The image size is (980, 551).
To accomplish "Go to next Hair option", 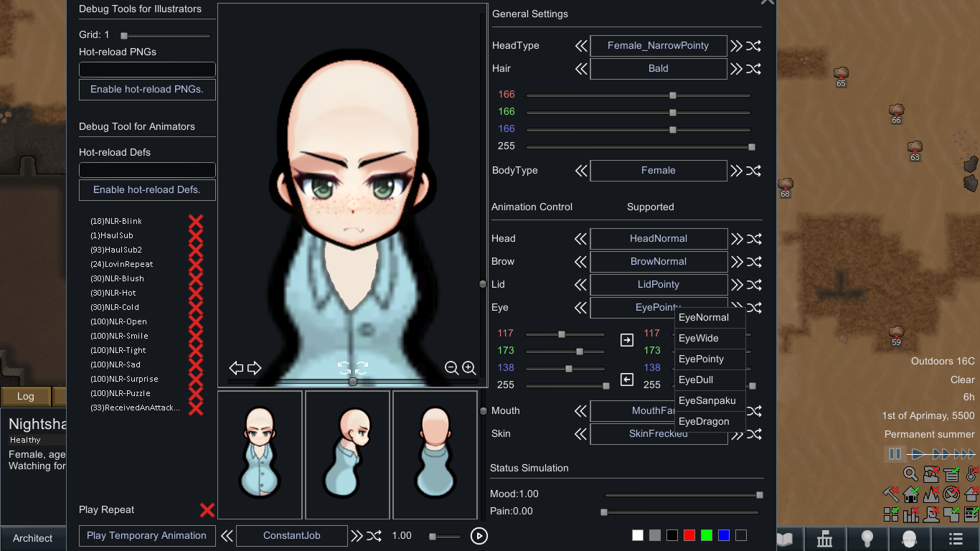I will click(736, 69).
